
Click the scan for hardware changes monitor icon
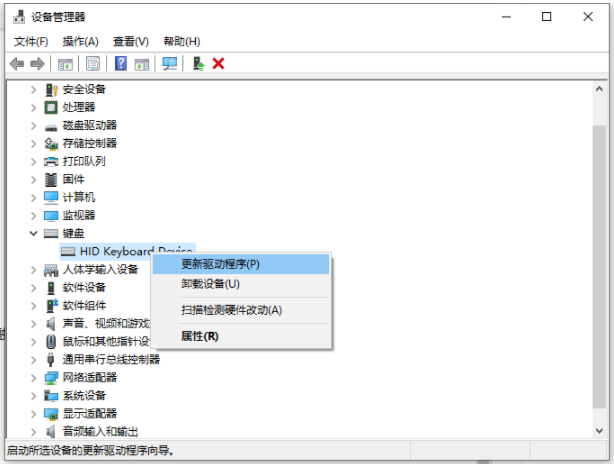170,63
